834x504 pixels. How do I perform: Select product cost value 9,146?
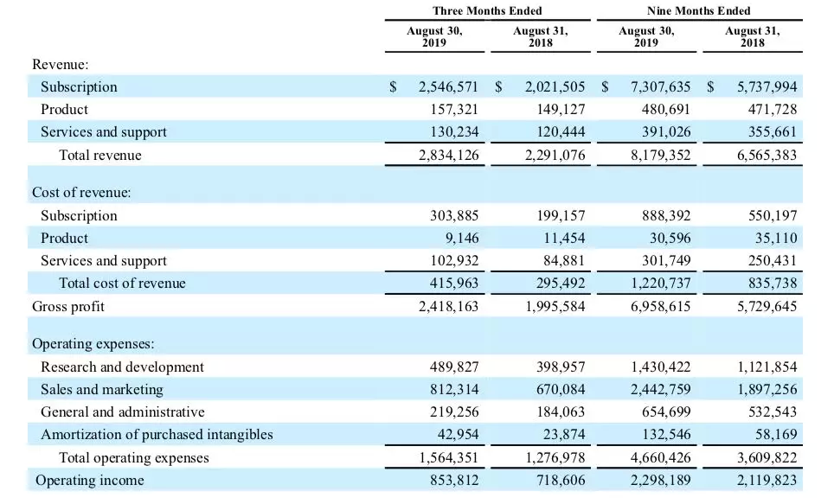coord(462,239)
